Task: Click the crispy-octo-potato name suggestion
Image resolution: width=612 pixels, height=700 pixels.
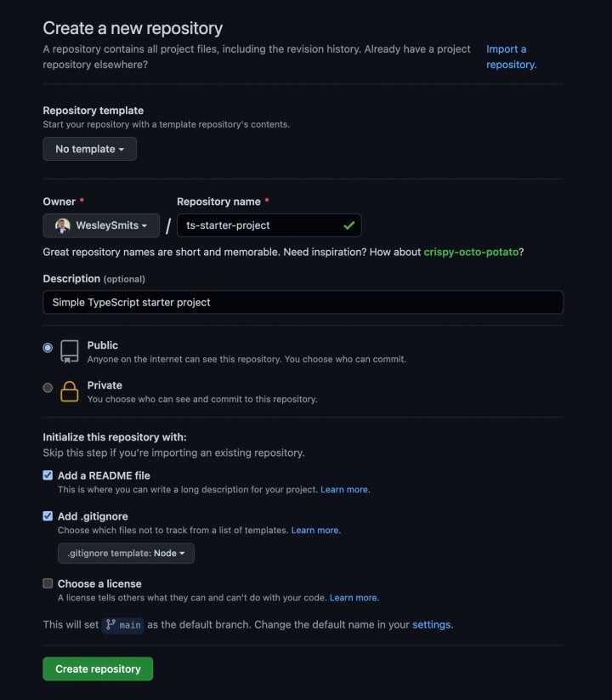Action: coord(468,252)
